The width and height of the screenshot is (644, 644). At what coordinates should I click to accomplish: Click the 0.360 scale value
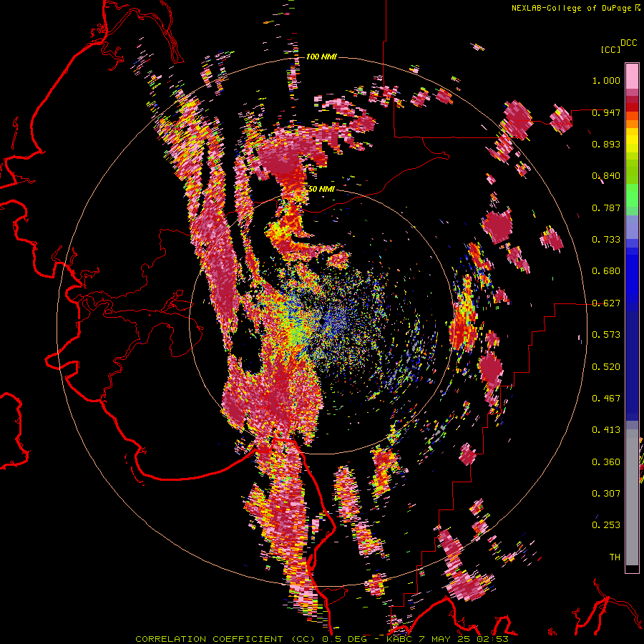pyautogui.click(x=606, y=462)
